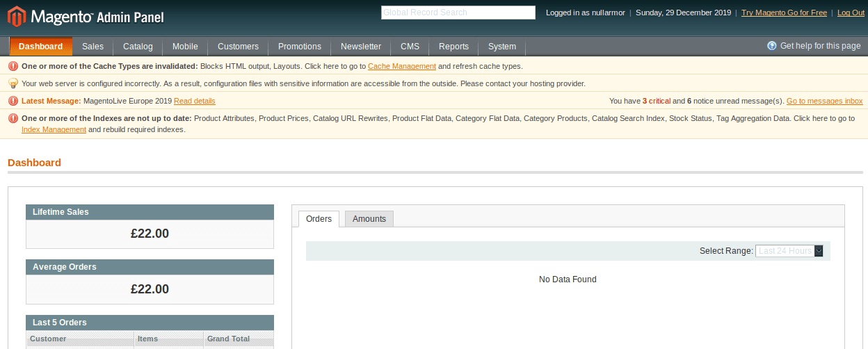868x349 pixels.
Task: Open the System menu
Action: (x=502, y=47)
